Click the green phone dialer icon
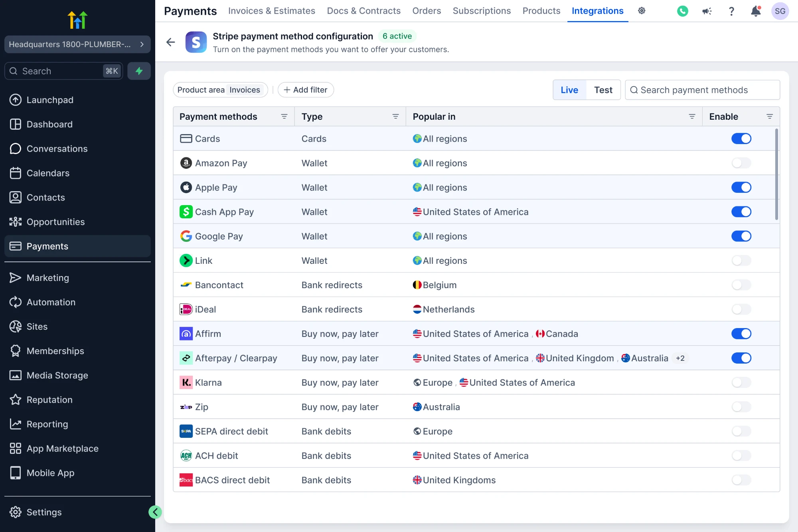Viewport: 798px width, 532px height. coord(683,11)
